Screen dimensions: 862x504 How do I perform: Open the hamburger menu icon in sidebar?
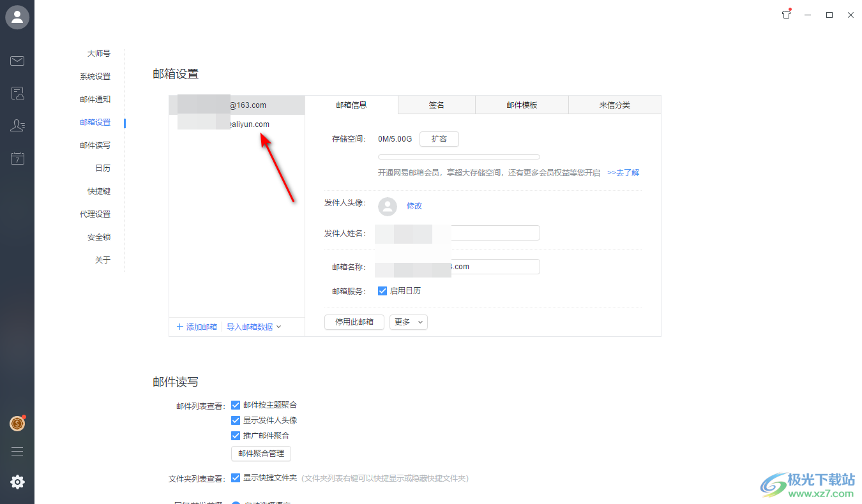coord(17,451)
